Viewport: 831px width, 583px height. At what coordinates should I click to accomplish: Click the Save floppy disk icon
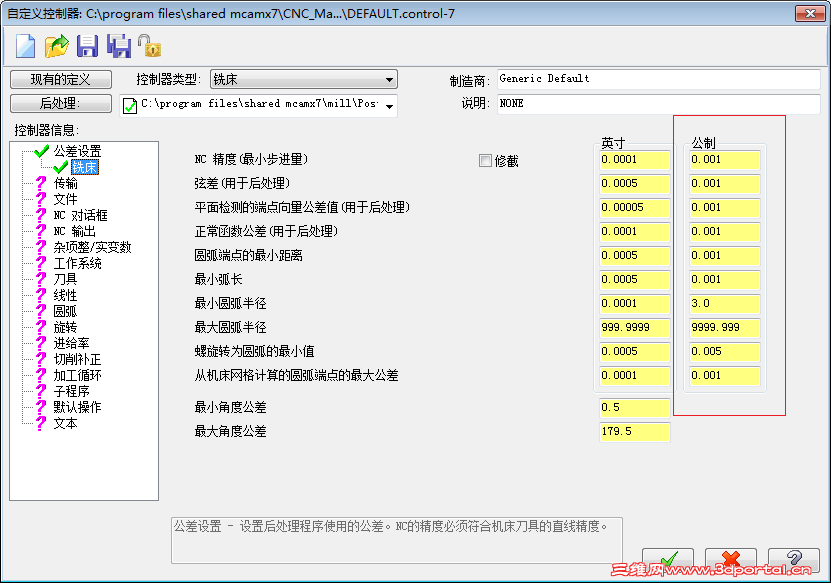(x=87, y=46)
